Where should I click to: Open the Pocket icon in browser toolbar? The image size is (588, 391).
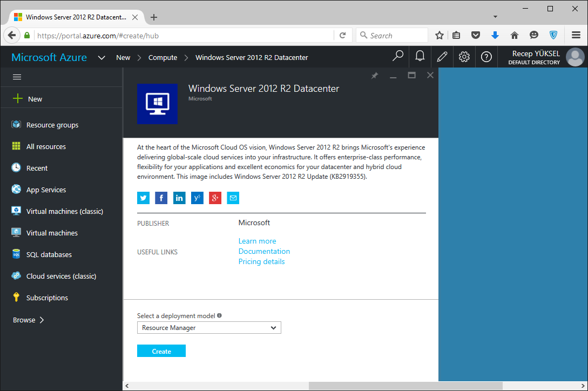coord(476,35)
